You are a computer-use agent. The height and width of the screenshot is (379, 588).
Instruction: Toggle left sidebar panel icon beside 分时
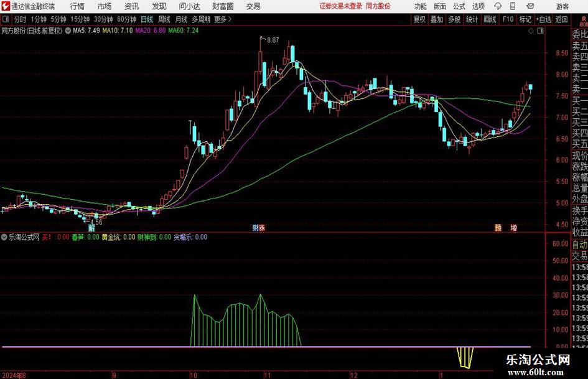coord(5,19)
